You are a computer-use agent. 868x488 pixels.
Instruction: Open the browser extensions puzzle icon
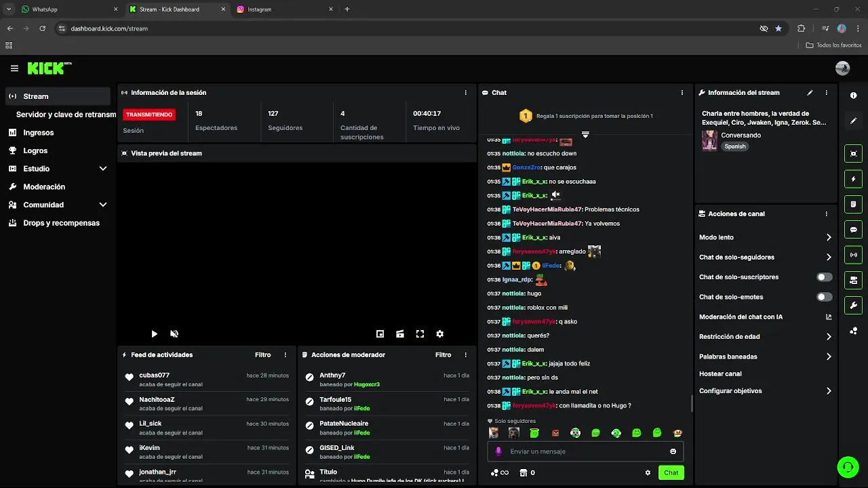[x=802, y=28]
